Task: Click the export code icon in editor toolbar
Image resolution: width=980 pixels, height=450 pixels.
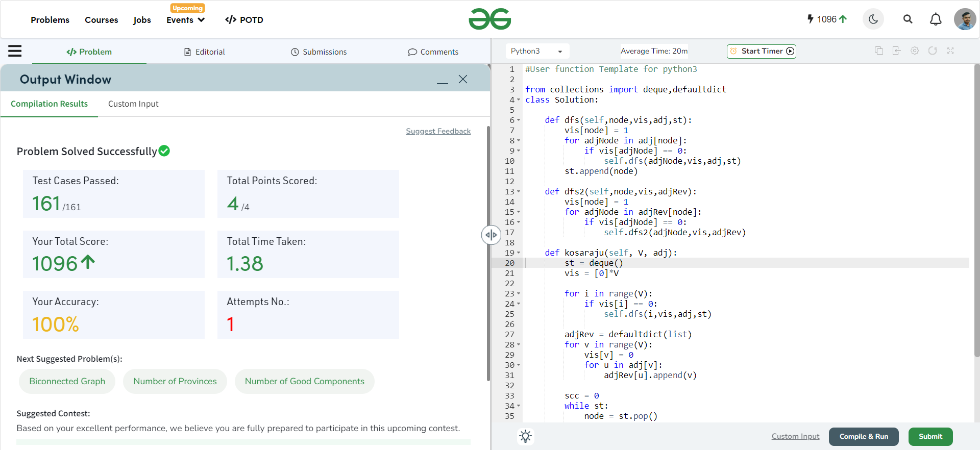Action: (896, 51)
